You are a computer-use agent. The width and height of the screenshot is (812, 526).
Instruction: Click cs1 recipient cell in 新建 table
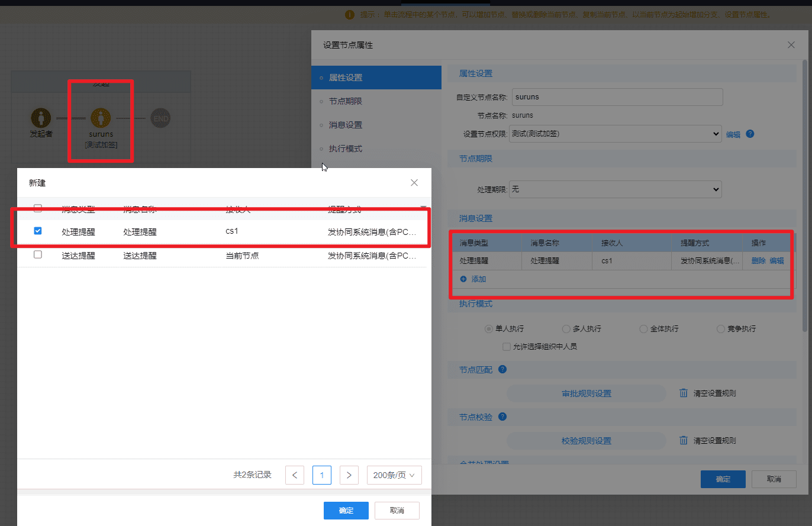tap(232, 231)
